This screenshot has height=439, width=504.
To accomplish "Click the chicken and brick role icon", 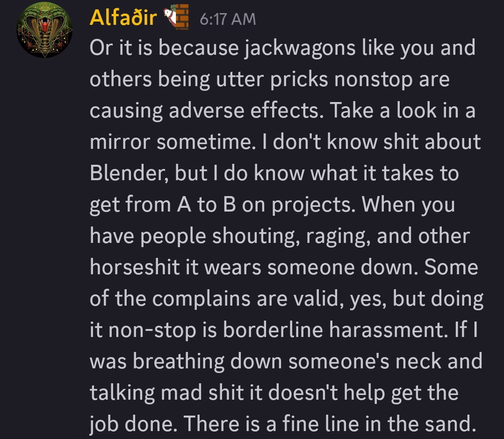I will coord(176,17).
